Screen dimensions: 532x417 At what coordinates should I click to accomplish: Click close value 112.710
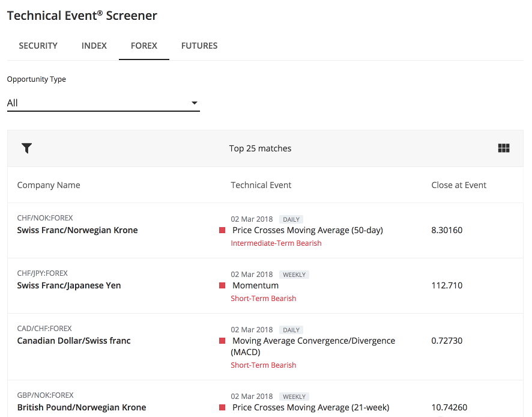[447, 285]
